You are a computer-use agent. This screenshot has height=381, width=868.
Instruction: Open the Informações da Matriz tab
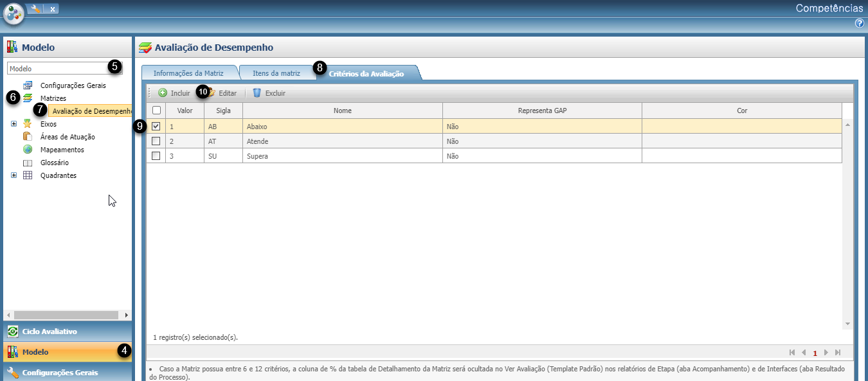click(x=188, y=73)
